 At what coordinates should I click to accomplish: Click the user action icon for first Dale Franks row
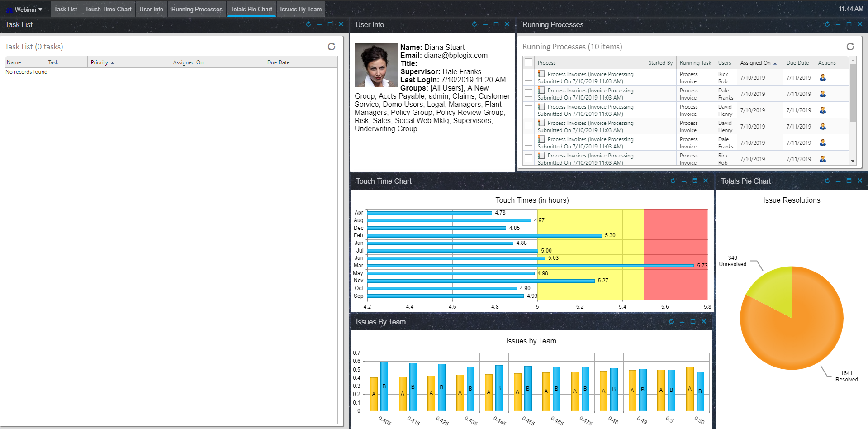click(822, 94)
